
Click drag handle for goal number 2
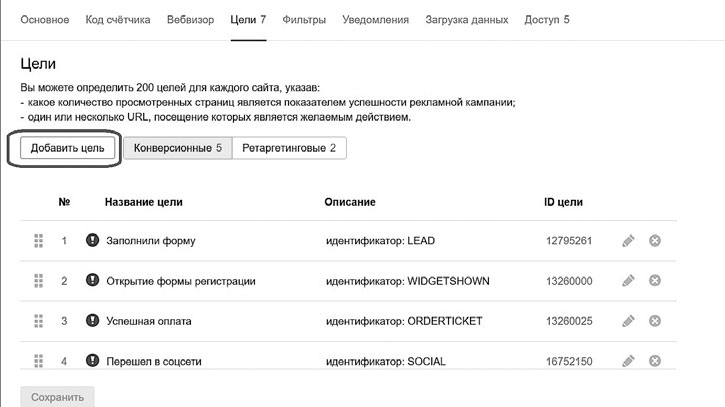click(40, 281)
